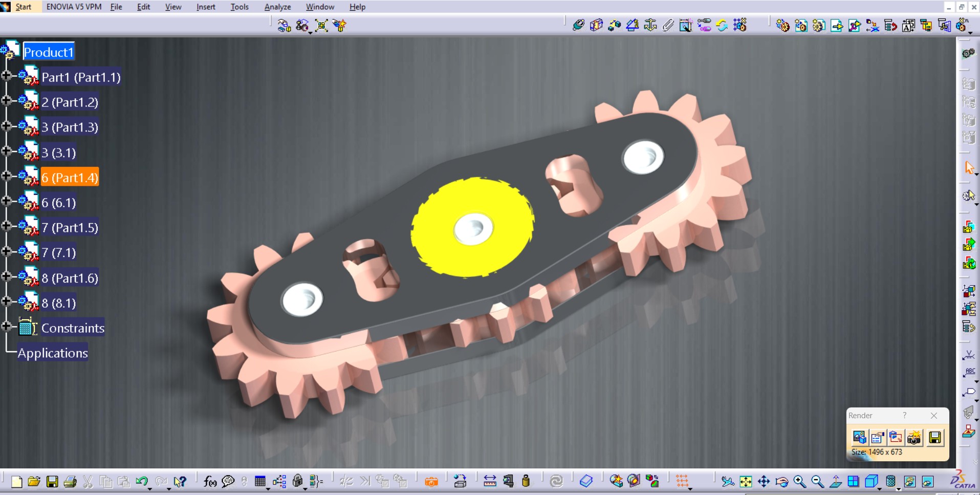
Task: Open the Start menu
Action: (x=24, y=7)
